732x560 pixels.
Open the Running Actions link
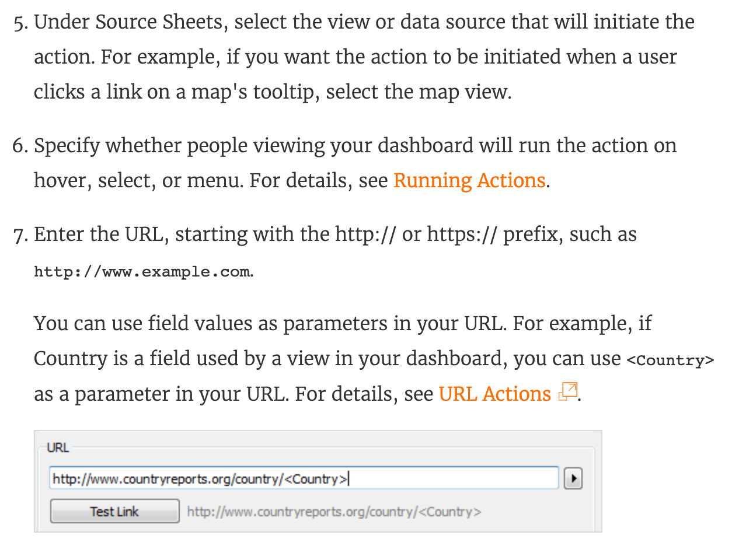coord(469,181)
